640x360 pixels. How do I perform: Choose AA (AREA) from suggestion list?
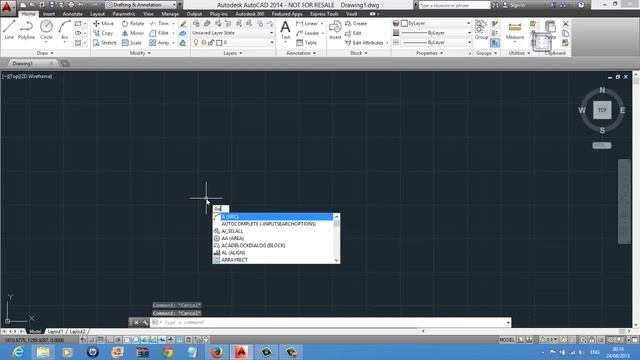[273, 238]
